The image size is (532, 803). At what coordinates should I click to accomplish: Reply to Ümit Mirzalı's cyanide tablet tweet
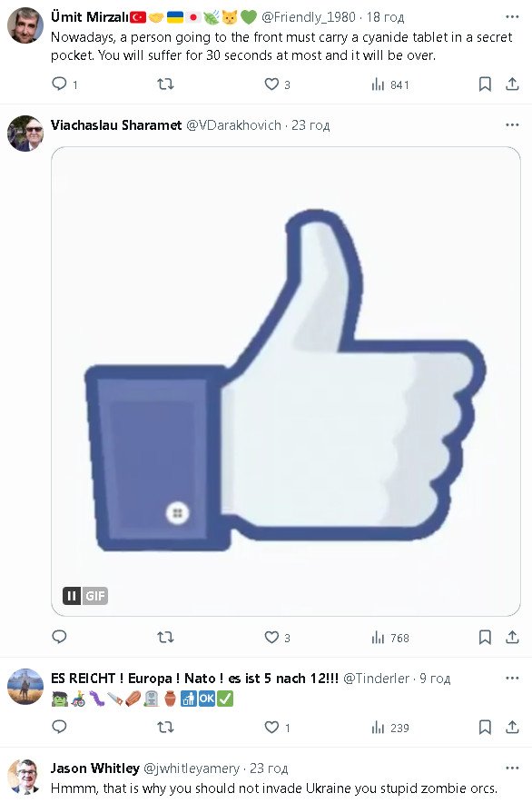59,84
